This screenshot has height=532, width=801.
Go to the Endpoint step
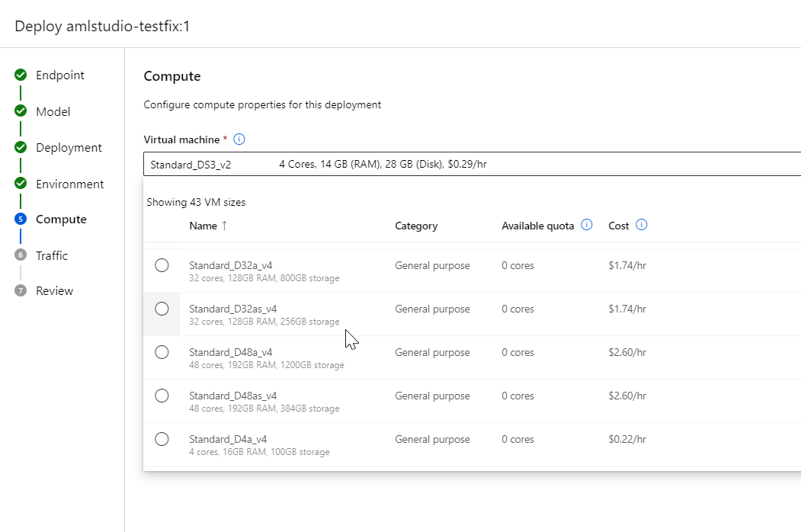click(59, 75)
